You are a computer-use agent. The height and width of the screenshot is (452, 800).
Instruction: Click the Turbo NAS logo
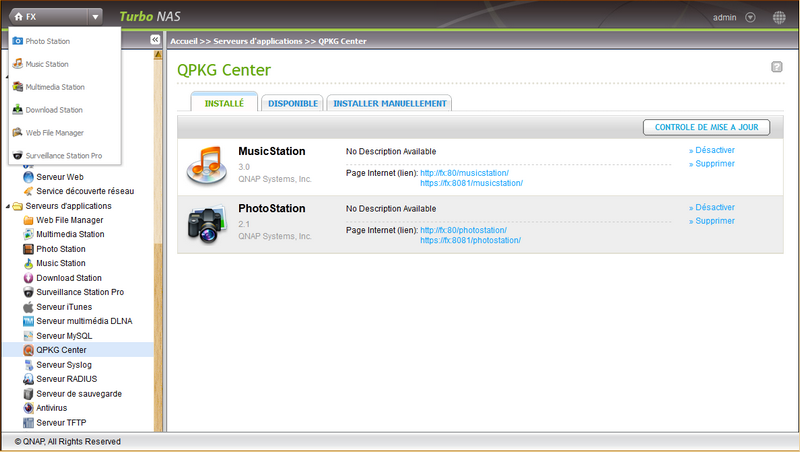pyautogui.click(x=149, y=17)
